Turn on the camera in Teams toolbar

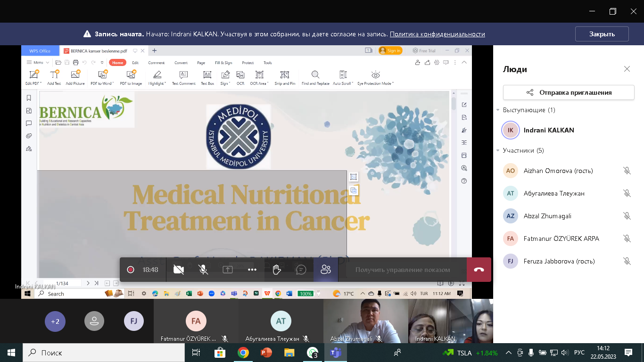(178, 270)
